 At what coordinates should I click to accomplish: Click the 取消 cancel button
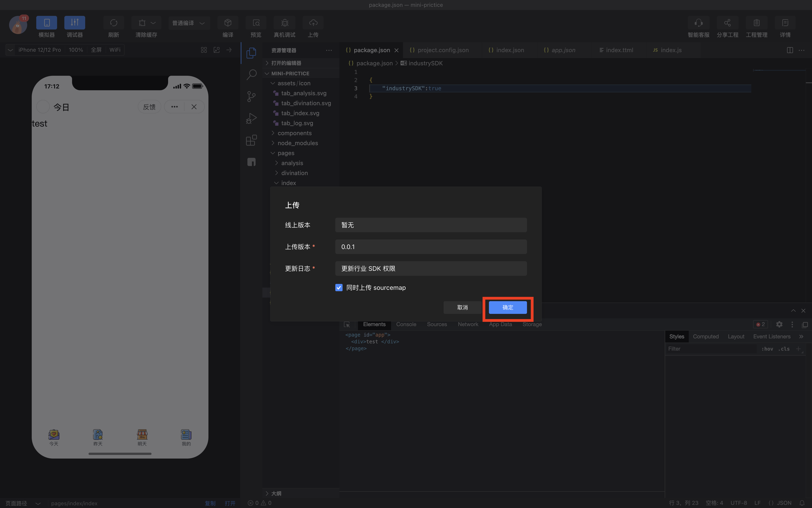point(462,308)
